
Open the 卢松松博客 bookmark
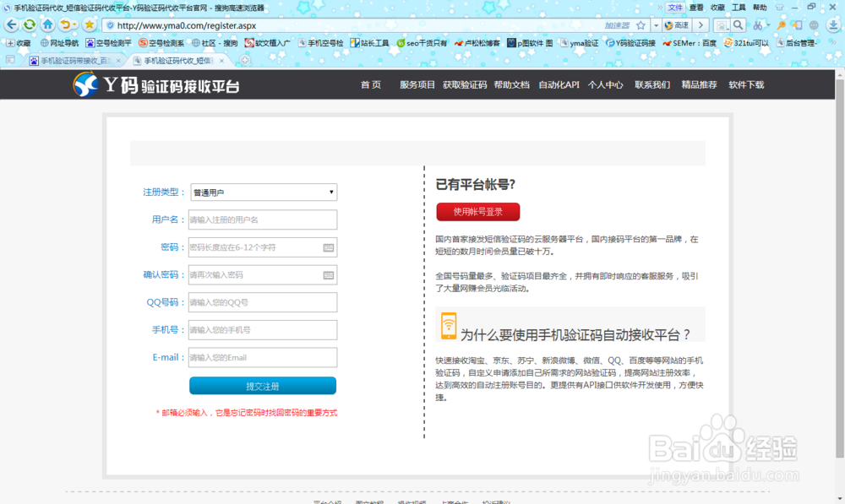coord(477,43)
